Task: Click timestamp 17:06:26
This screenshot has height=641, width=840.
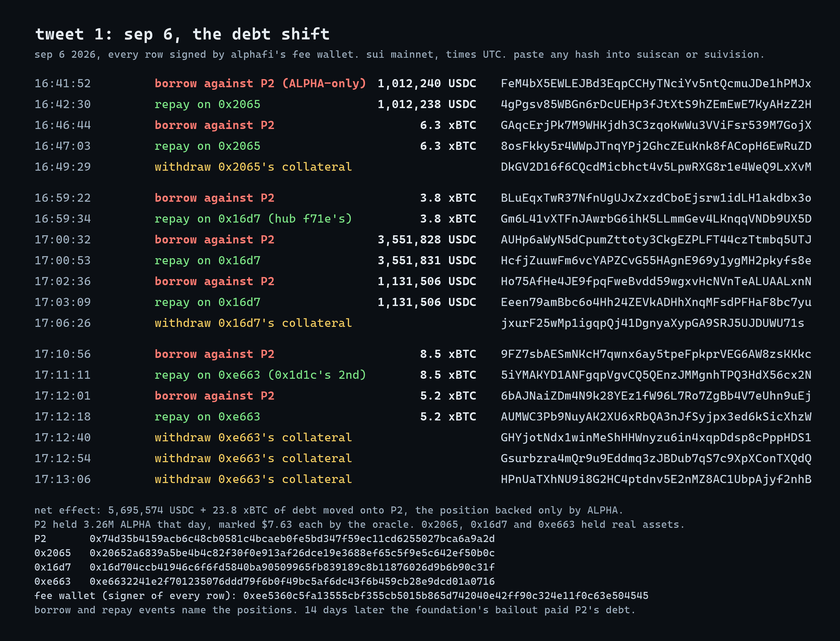Action: coord(63,323)
